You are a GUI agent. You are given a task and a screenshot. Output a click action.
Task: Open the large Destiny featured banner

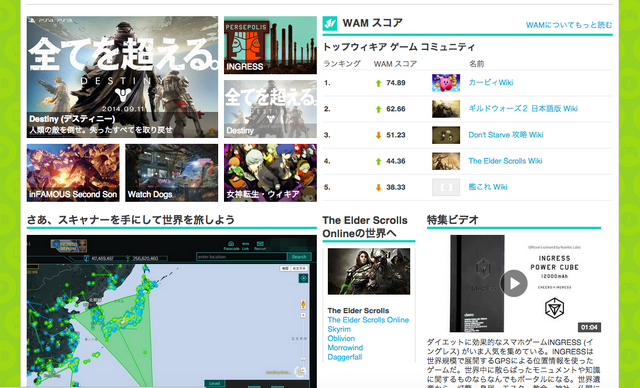coord(122,77)
